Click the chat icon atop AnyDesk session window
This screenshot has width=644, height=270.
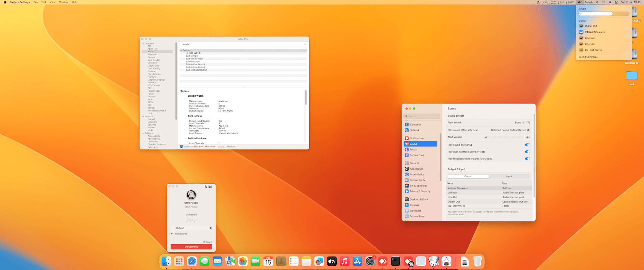(210, 187)
